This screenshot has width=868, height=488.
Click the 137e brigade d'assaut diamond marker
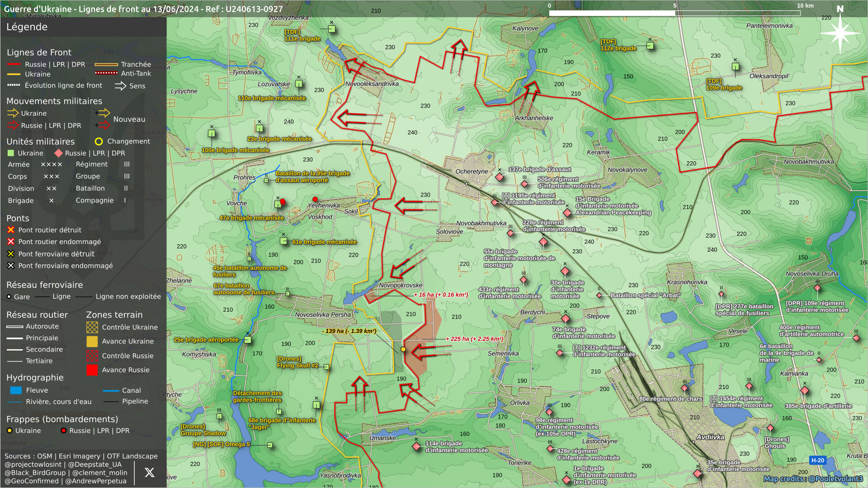pos(500,177)
